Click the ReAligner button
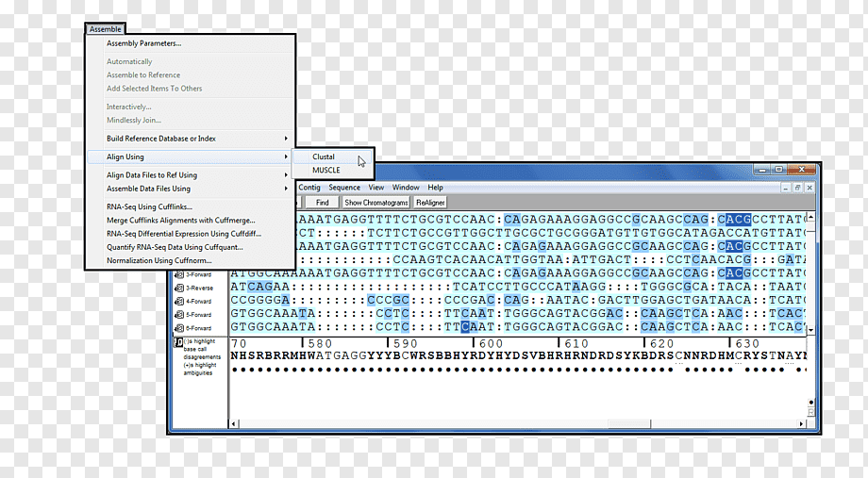Image resolution: width=868 pixels, height=478 pixels. [430, 203]
